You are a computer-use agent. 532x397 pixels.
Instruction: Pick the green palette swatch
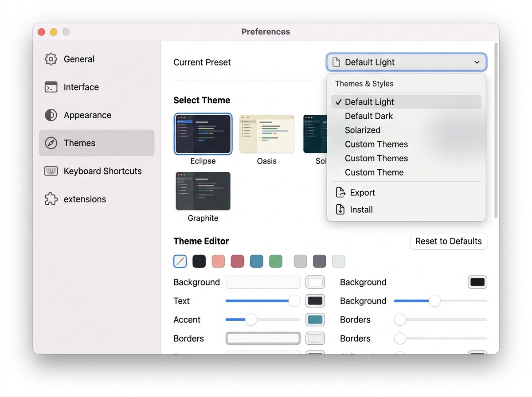pyautogui.click(x=276, y=261)
